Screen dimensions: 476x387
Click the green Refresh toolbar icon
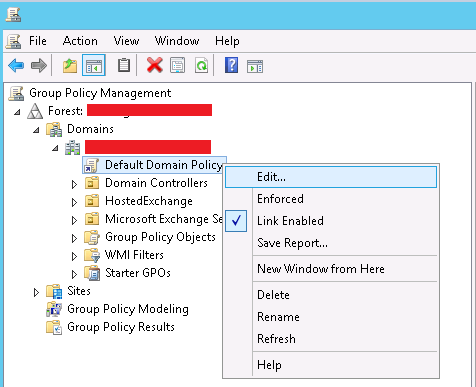click(x=202, y=65)
